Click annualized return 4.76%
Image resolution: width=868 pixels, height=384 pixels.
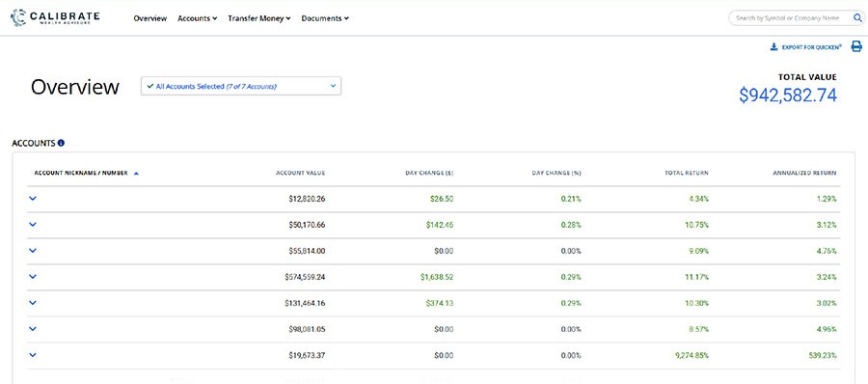(827, 251)
